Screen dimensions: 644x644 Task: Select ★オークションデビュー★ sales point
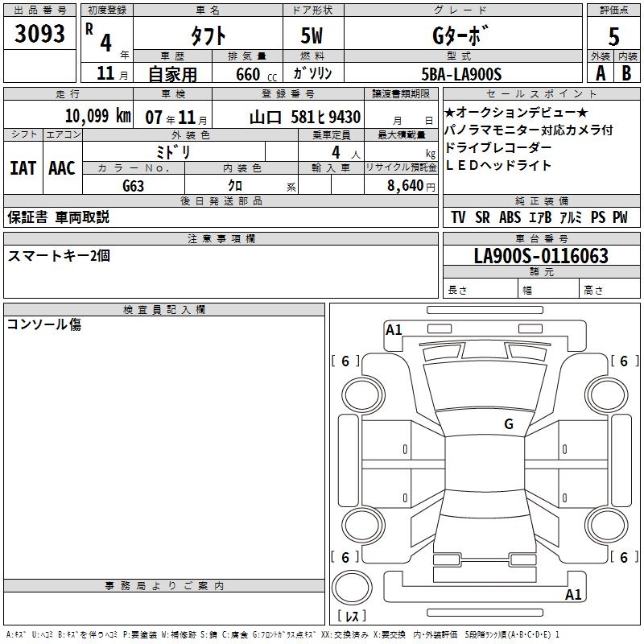tap(516, 112)
